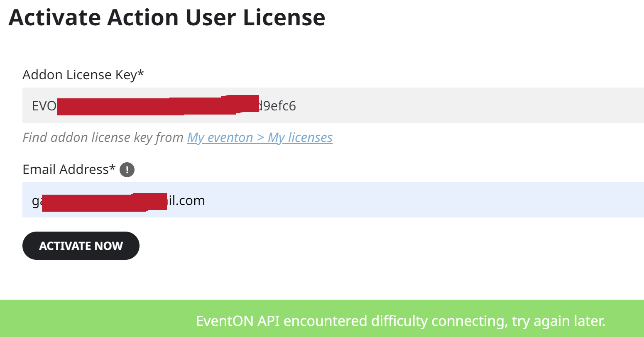Click the leading 'g' characters in email field
The image size is (644, 337).
pos(37,201)
